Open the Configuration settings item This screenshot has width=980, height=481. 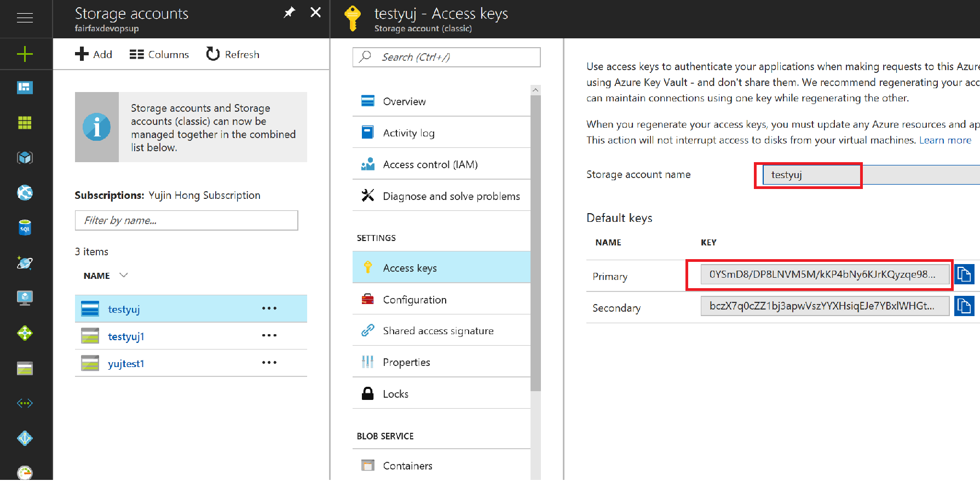pyautogui.click(x=442, y=299)
